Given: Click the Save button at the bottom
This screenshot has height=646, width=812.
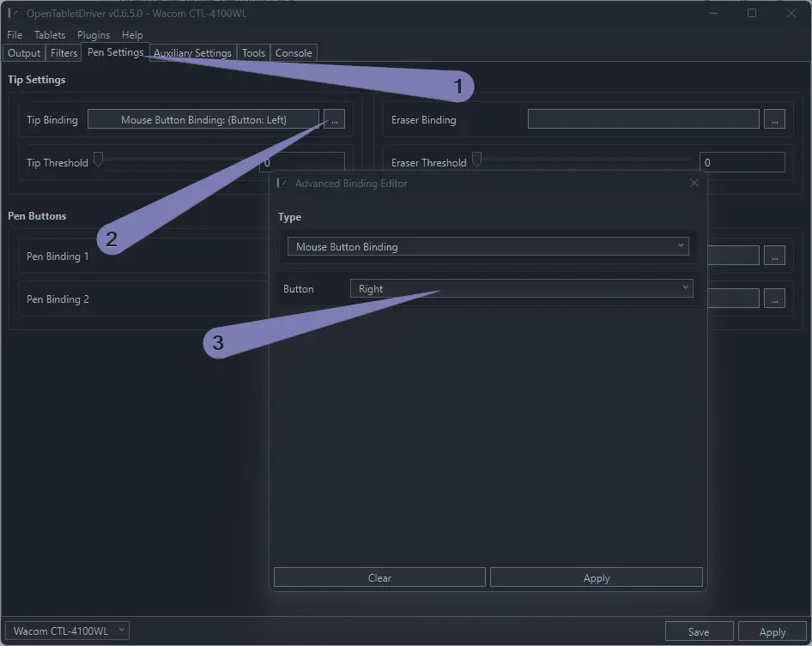Looking at the screenshot, I should [x=699, y=631].
